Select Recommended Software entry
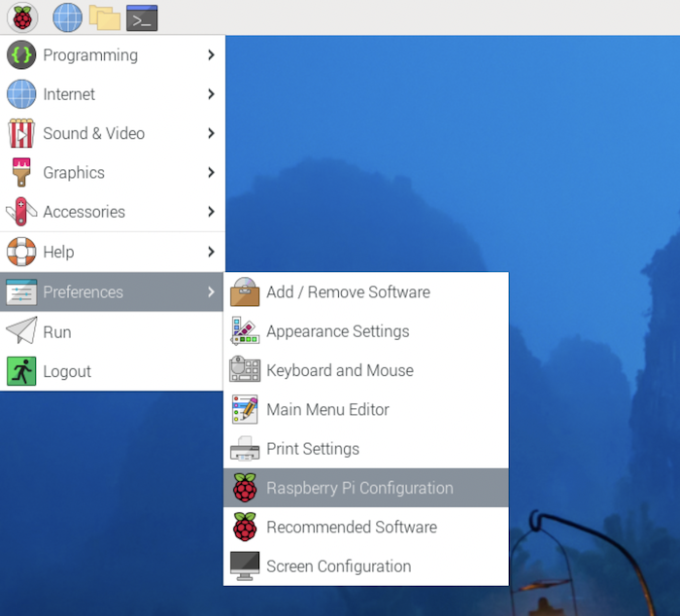Image resolution: width=680 pixels, height=616 pixels. coord(366,527)
